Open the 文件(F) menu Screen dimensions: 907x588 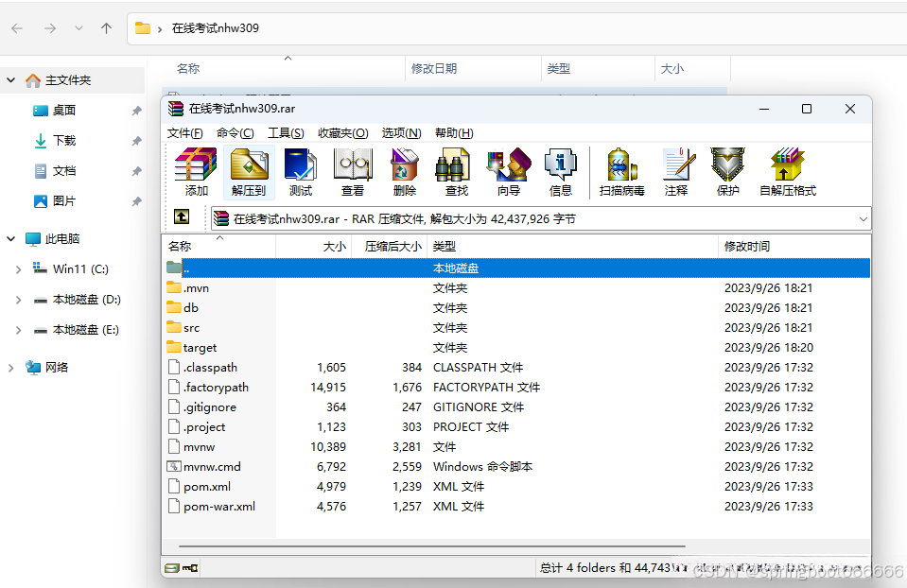coord(185,133)
